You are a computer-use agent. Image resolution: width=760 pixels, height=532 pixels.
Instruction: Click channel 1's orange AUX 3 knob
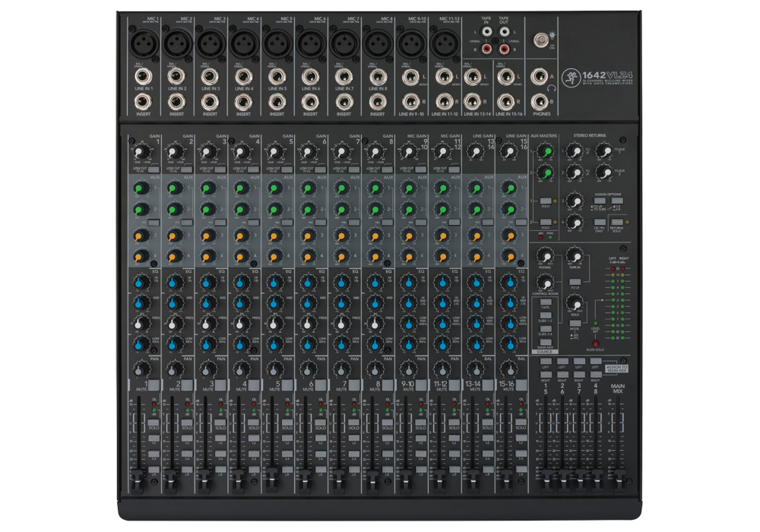pos(141,236)
